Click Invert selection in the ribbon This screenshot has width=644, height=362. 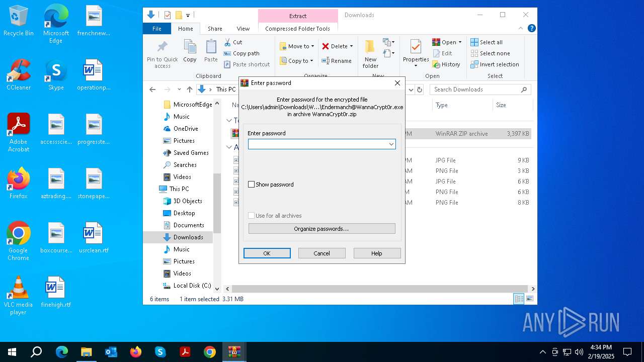495,64
